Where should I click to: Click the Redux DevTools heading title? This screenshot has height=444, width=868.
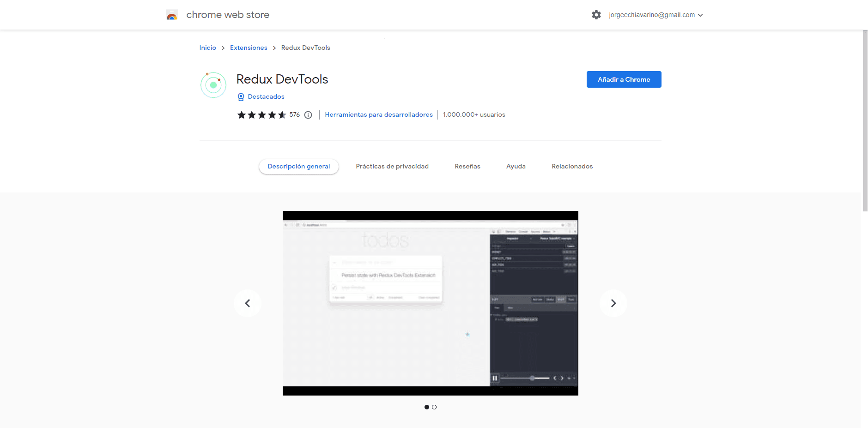point(282,79)
